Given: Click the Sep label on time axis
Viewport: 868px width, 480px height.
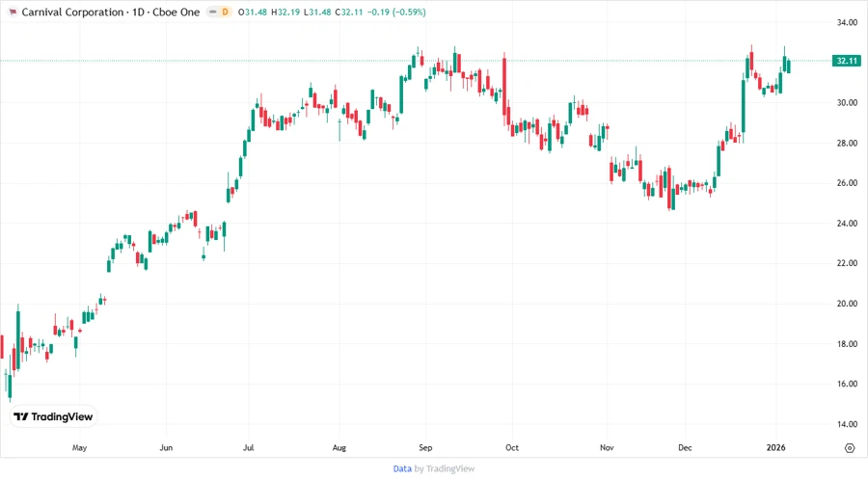Looking at the screenshot, I should pyautogui.click(x=425, y=448).
